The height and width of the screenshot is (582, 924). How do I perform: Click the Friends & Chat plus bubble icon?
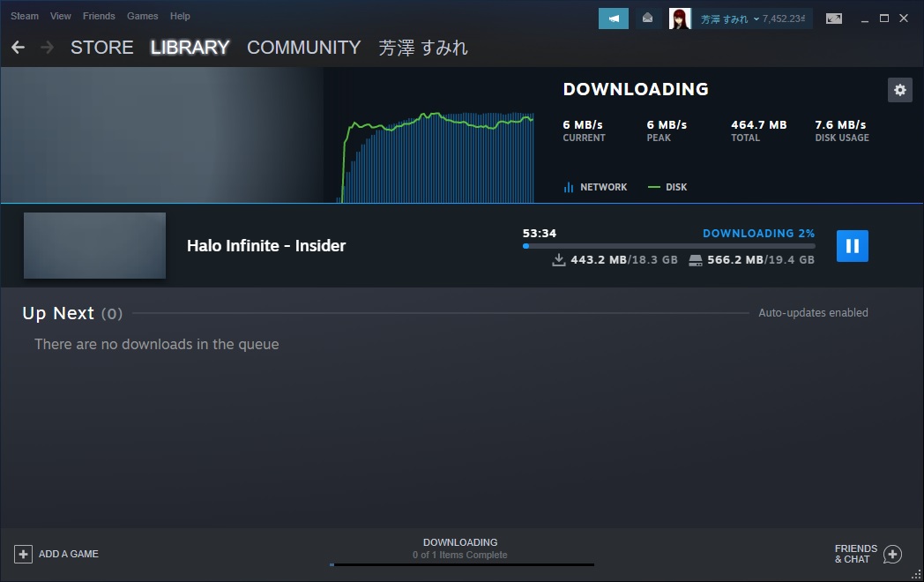(x=893, y=554)
